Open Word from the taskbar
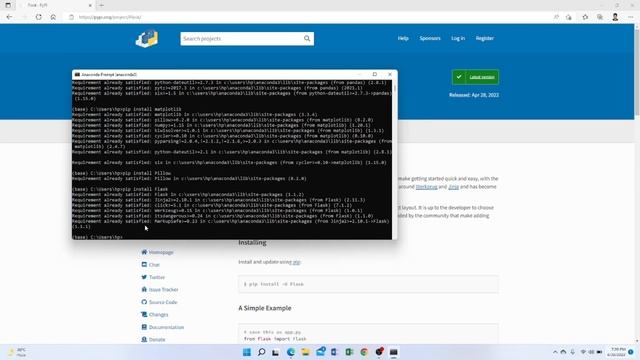Screen dimensions: 640x360 pos(334,352)
